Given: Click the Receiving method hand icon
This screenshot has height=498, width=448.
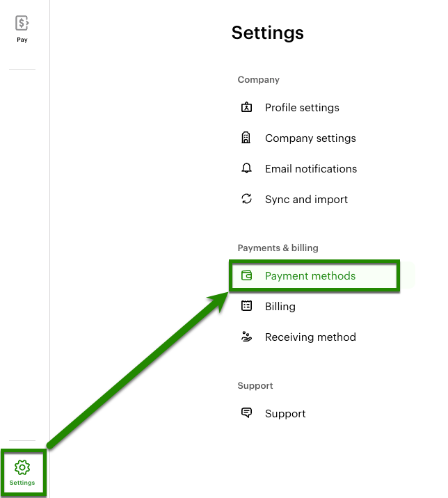Looking at the screenshot, I should tap(246, 337).
